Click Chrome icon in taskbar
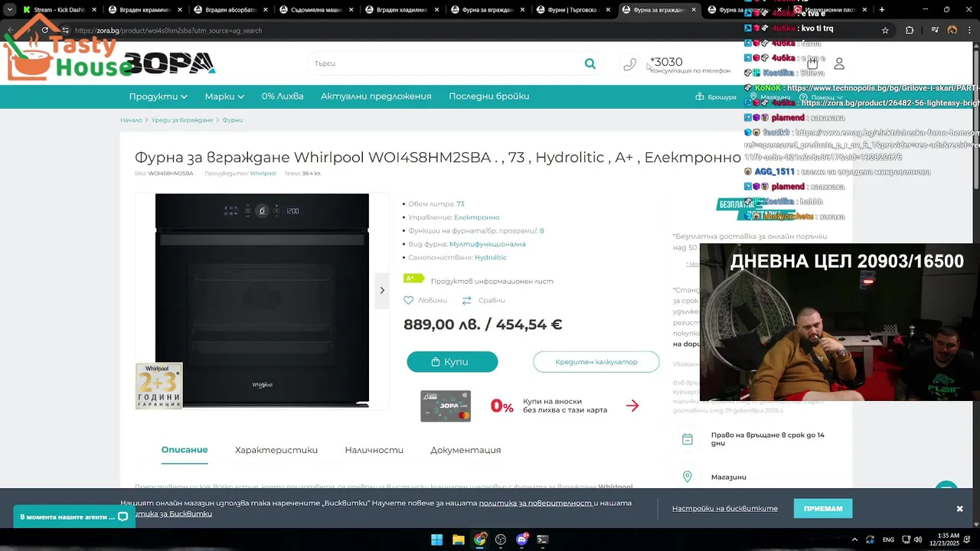Screen dimensions: 980x551 [479, 540]
